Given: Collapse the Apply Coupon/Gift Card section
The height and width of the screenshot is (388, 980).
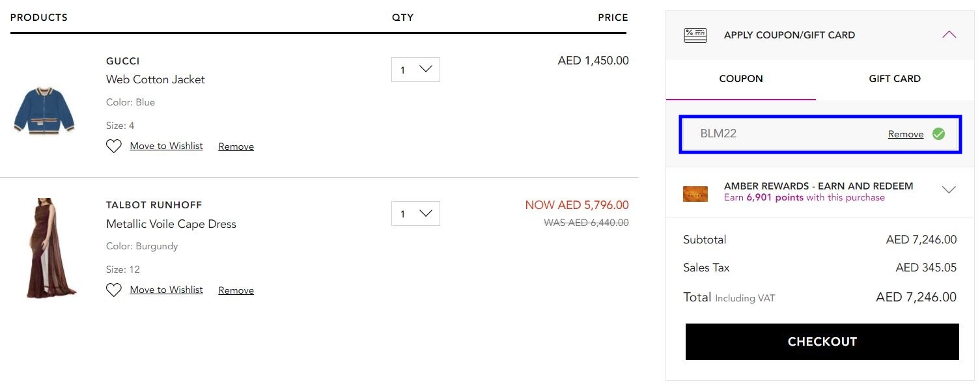Looking at the screenshot, I should (949, 35).
